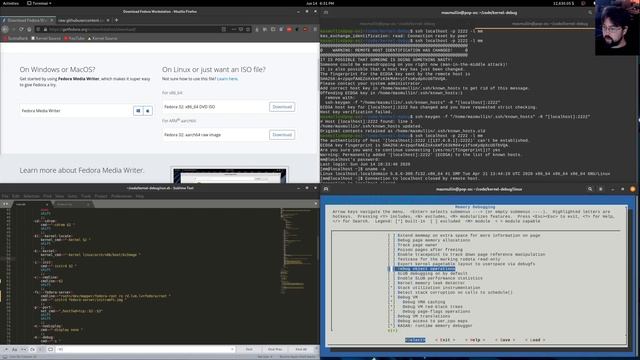Viewport: 640px width, 360px height.
Task: Toggle wrap option in Sublime find bar
Action: click(32, 349)
